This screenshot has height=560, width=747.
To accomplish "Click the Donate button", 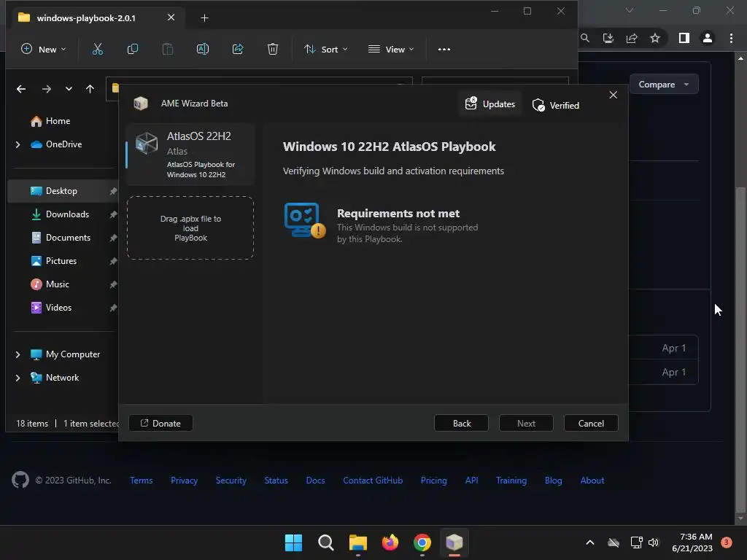I will coord(160,424).
